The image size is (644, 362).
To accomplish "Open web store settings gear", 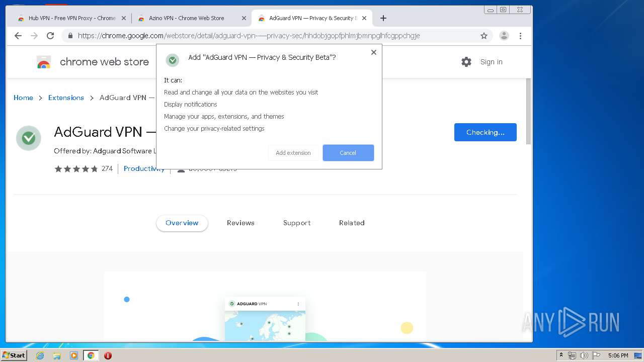I will [x=466, y=62].
